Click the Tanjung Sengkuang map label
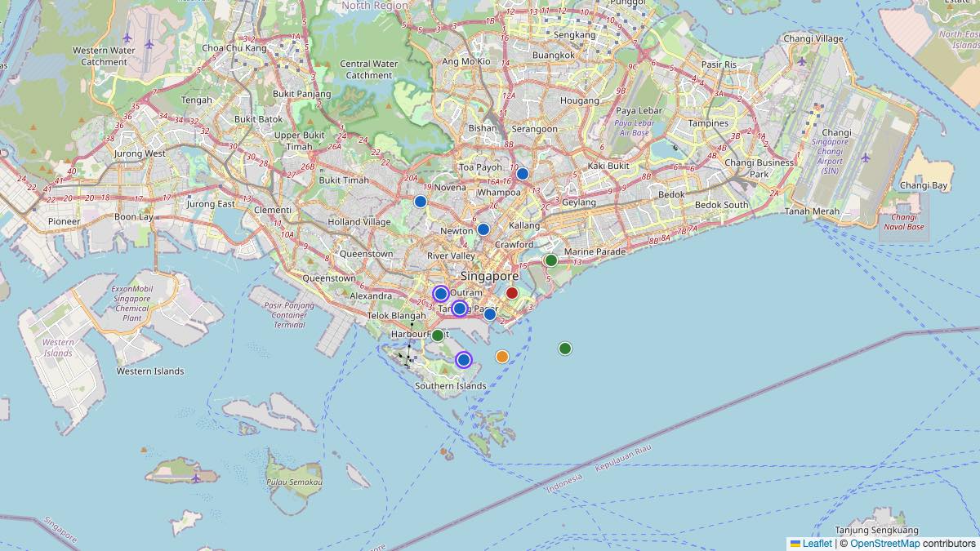The width and height of the screenshot is (980, 551). (877, 531)
